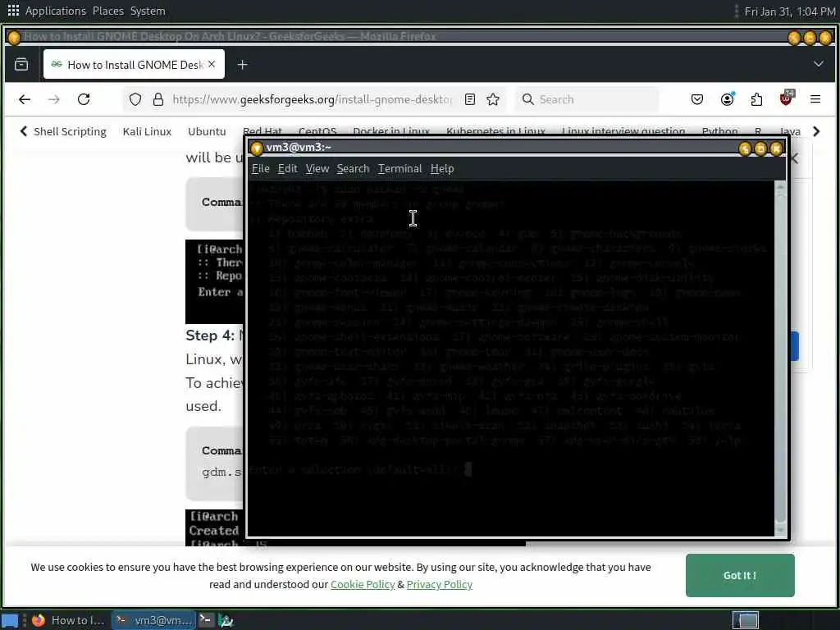Screen dimensions: 840x630
Task: Accept cookies with Got It button
Action: (740, 575)
